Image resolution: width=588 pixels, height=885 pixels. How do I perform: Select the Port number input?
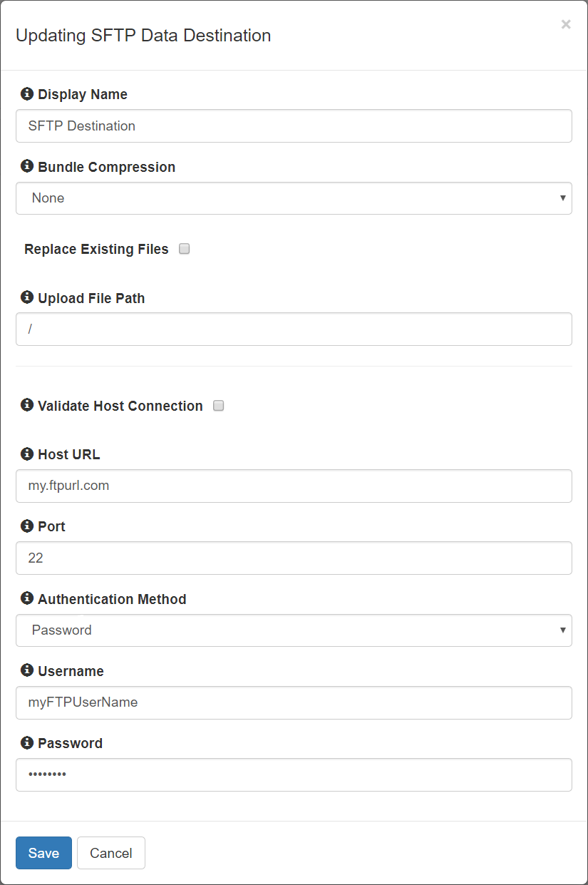click(x=294, y=558)
